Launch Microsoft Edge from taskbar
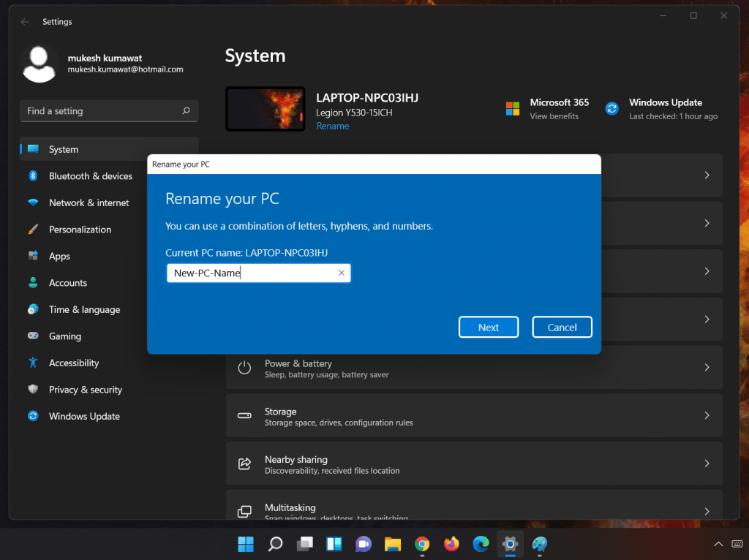The width and height of the screenshot is (749, 560). (481, 544)
